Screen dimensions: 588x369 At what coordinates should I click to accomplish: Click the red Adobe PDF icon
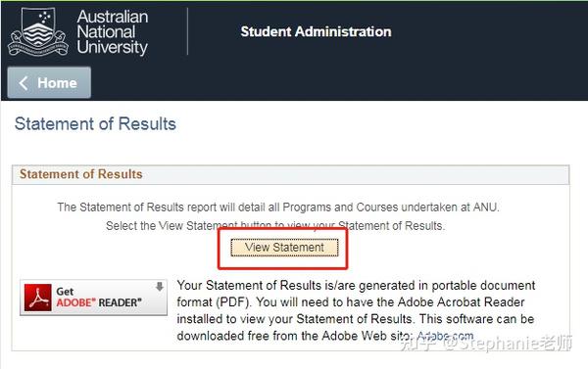pyautogui.click(x=37, y=298)
